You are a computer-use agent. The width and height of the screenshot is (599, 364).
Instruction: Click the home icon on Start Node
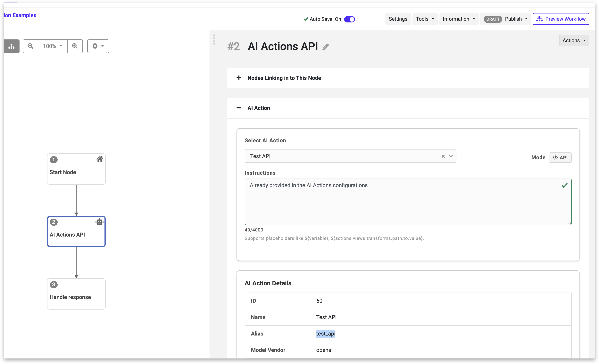coord(100,159)
